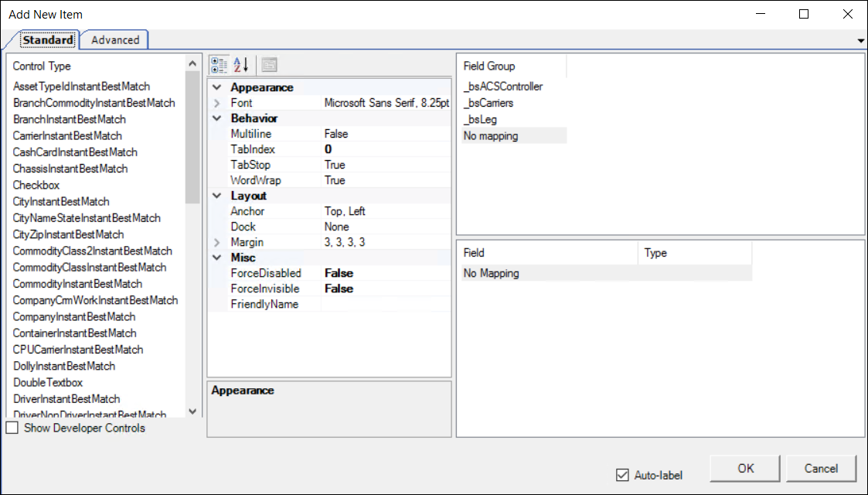This screenshot has height=495, width=868.
Task: Click the Cancel button
Action: coord(821,468)
